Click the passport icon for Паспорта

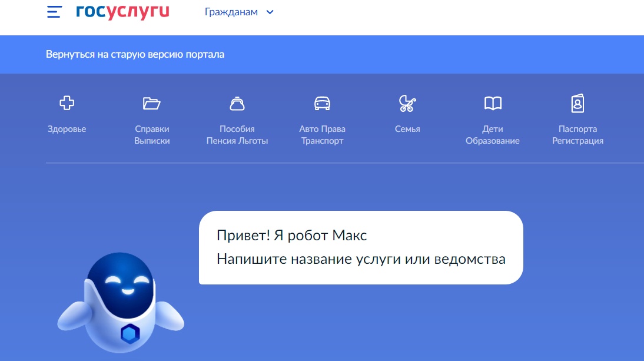click(x=577, y=104)
